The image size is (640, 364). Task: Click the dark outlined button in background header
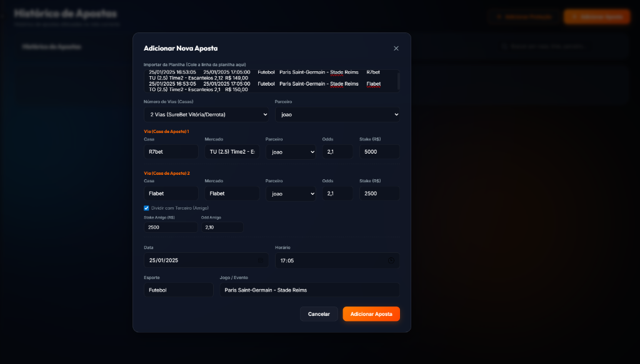pos(524,17)
